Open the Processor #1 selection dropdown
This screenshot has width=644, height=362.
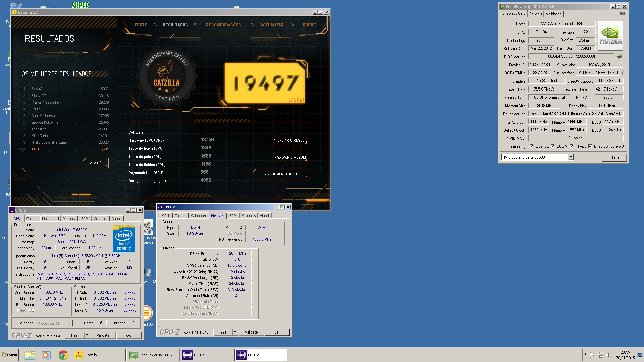[70, 323]
